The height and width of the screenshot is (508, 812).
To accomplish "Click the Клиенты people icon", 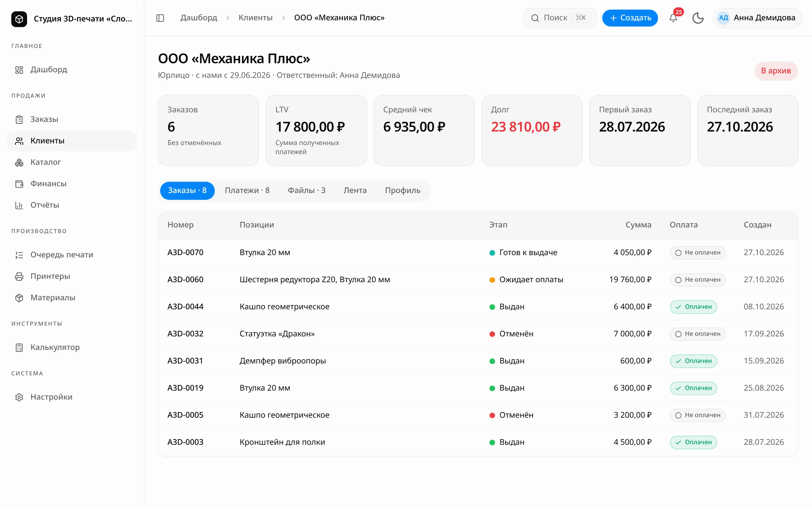I will pyautogui.click(x=19, y=141).
